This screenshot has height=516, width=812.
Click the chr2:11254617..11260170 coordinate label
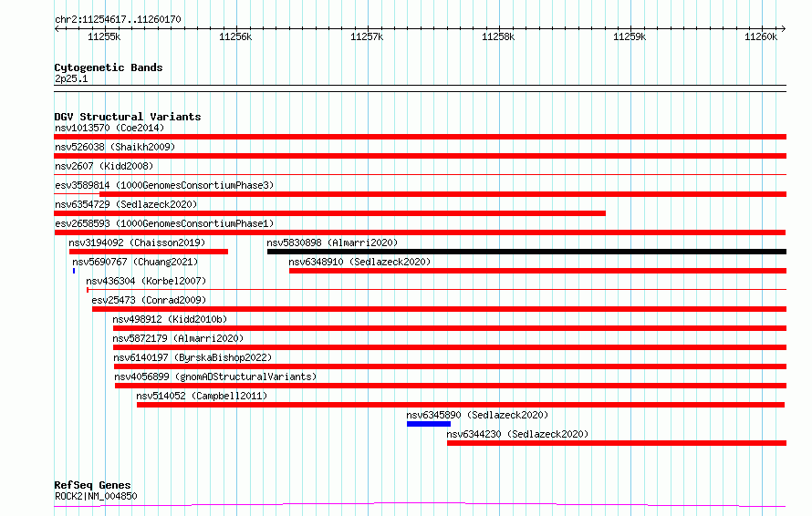pos(118,20)
